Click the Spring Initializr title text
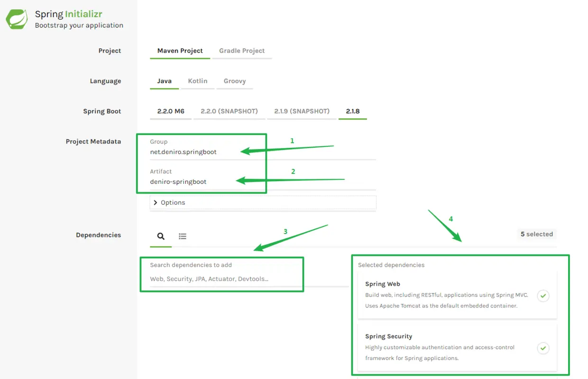 tap(68, 14)
